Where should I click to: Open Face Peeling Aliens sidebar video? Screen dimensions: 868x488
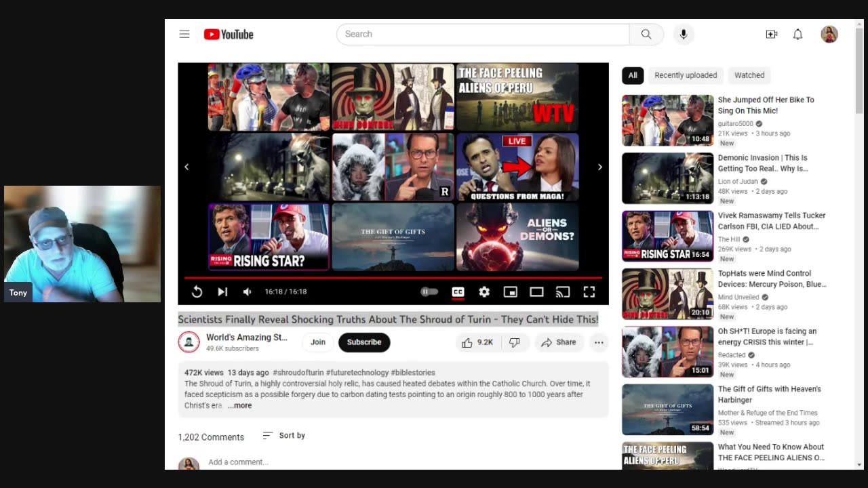coord(771,452)
